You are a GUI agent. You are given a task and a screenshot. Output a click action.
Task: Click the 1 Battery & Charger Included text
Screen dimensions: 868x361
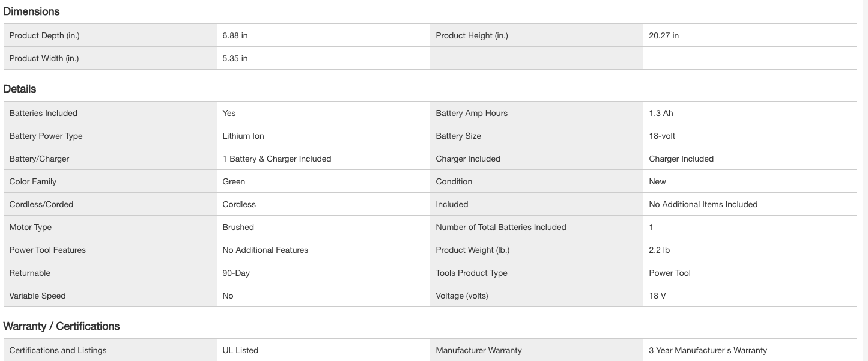click(277, 159)
